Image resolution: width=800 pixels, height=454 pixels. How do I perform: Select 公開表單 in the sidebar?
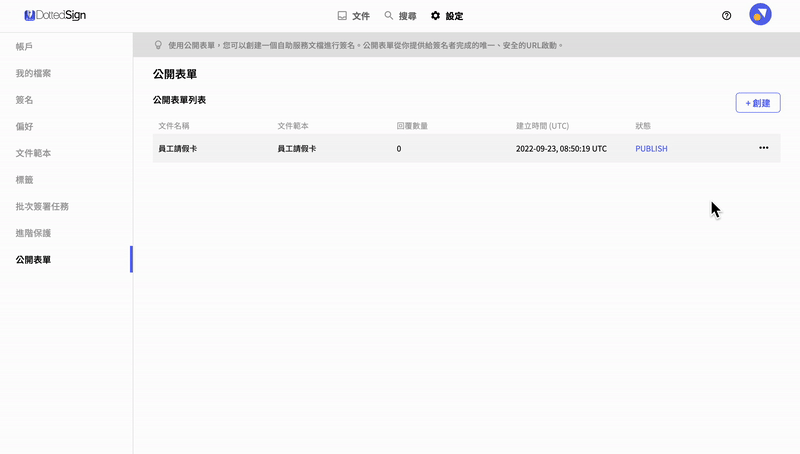coord(33,260)
